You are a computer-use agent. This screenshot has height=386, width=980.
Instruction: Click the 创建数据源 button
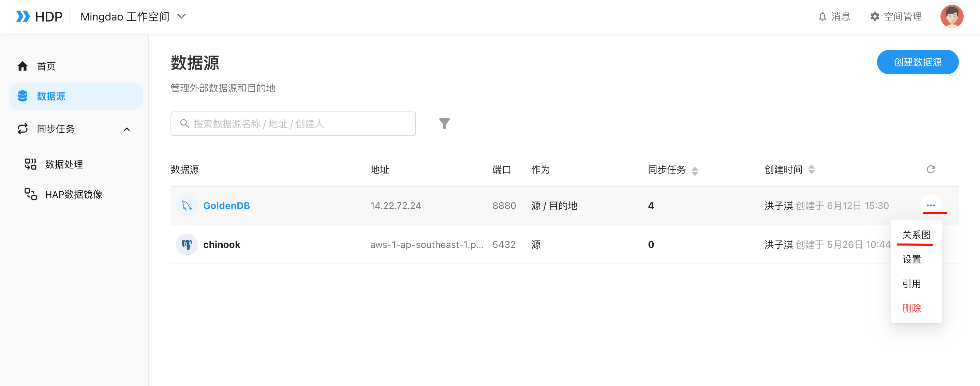coord(918,62)
